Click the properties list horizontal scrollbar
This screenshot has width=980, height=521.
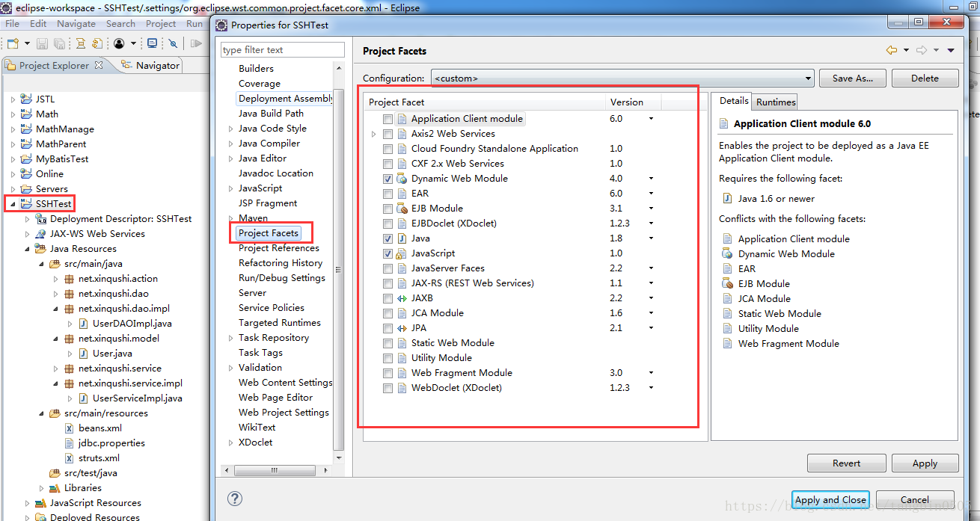pyautogui.click(x=274, y=470)
